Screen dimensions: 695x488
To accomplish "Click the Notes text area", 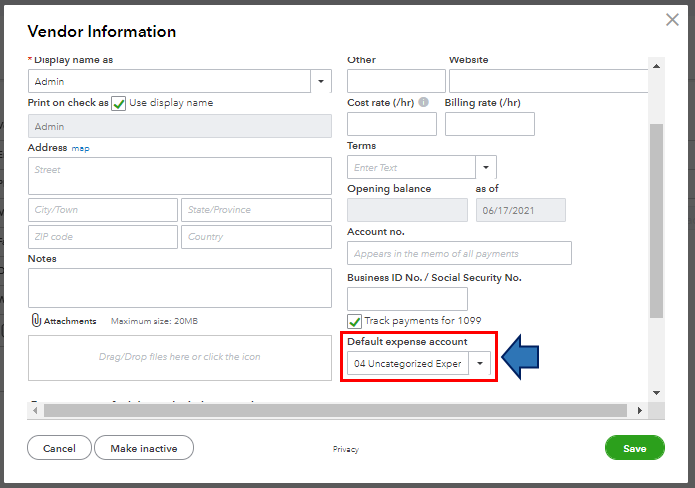I will tap(180, 287).
